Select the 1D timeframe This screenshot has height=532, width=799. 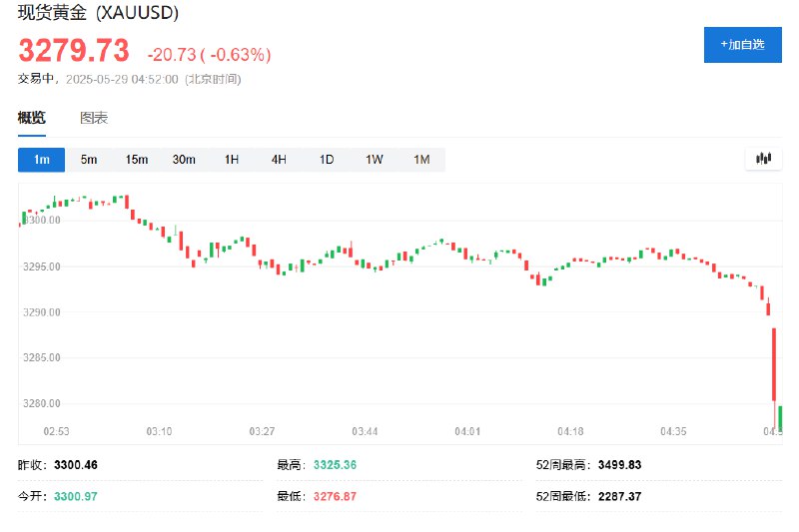point(327,160)
